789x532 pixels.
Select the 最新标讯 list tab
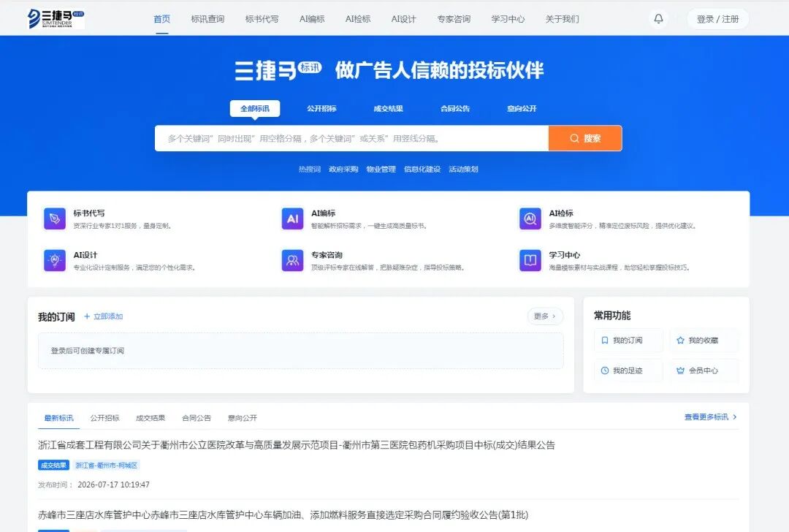tap(59, 418)
